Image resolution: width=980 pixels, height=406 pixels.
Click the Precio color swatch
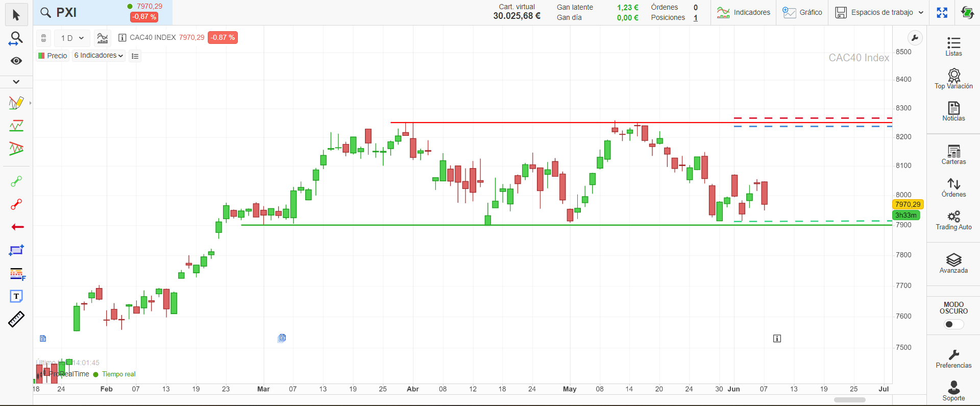click(41, 56)
